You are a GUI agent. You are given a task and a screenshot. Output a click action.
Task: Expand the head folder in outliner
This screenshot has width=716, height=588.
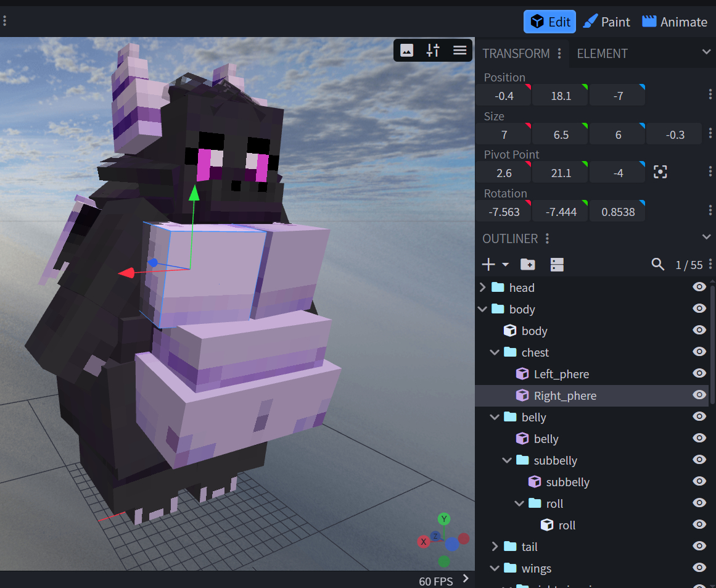[483, 288]
